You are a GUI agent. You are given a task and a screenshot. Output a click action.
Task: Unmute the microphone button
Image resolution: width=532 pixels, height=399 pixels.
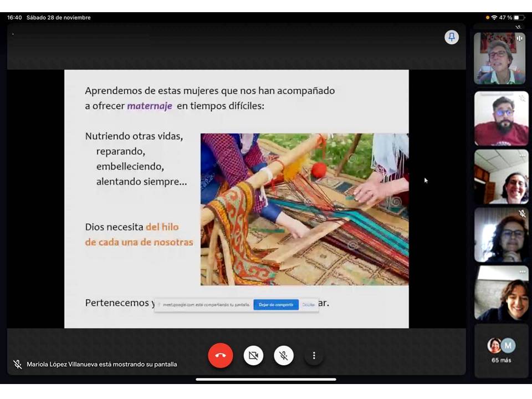tap(284, 355)
